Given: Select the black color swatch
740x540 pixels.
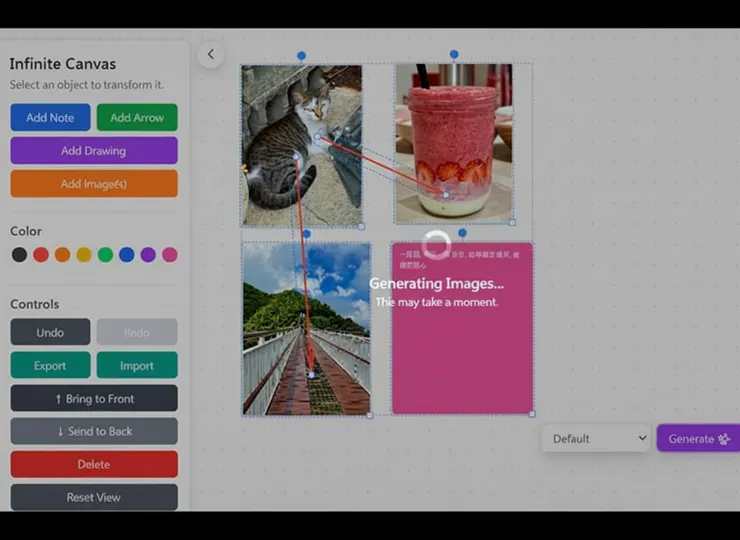Looking at the screenshot, I should tap(19, 255).
